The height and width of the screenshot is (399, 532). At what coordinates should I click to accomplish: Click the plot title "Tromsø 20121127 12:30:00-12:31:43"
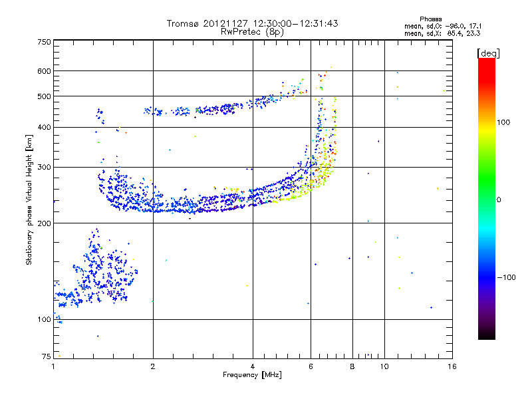click(252, 23)
